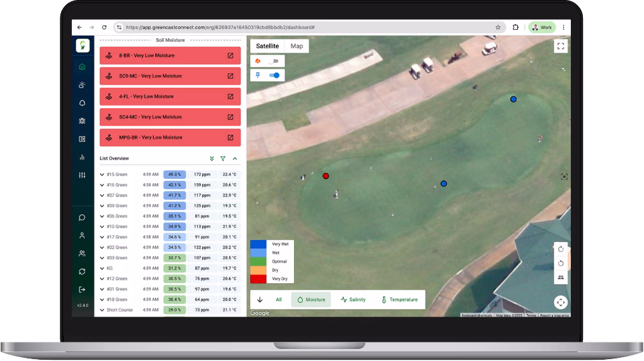The image size is (644, 361).
Task: Click the Report a map error link
Action: tap(554, 315)
